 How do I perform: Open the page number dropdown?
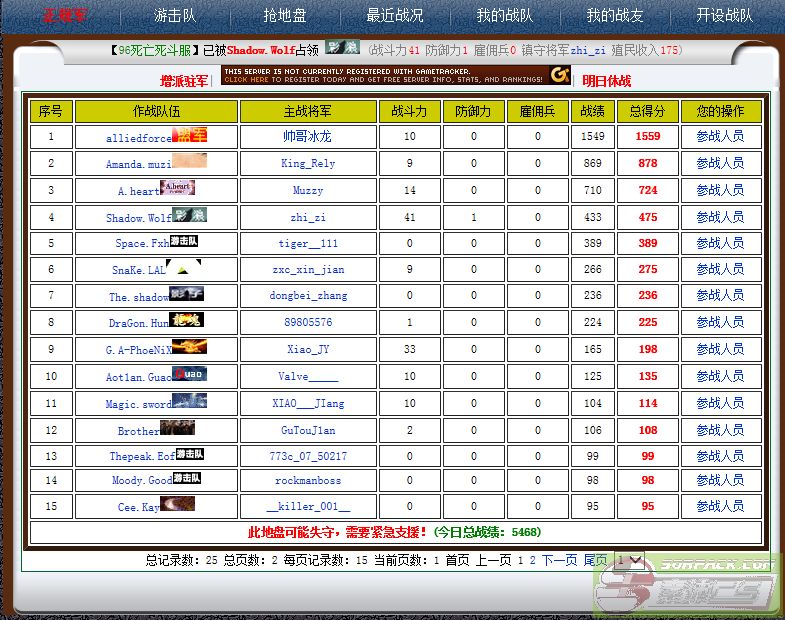tap(629, 561)
